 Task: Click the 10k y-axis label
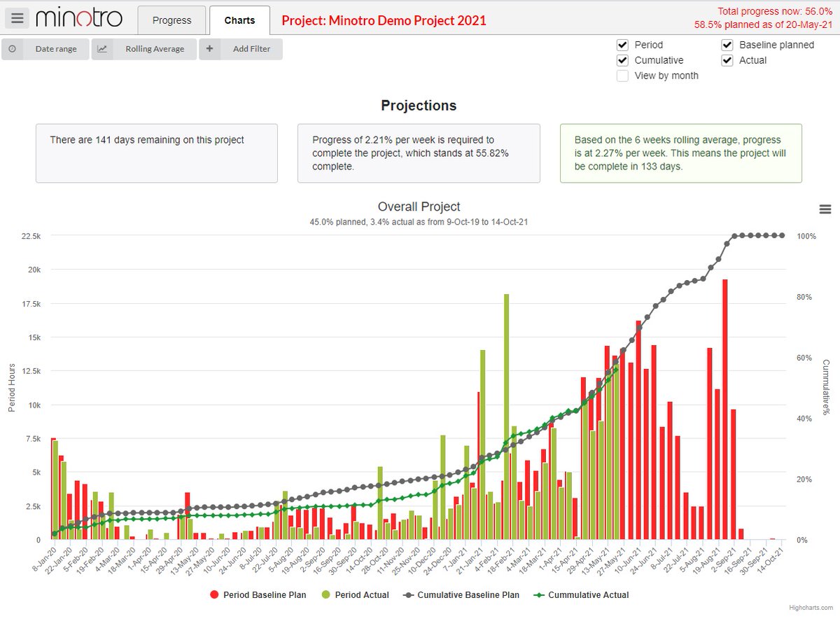click(x=36, y=405)
